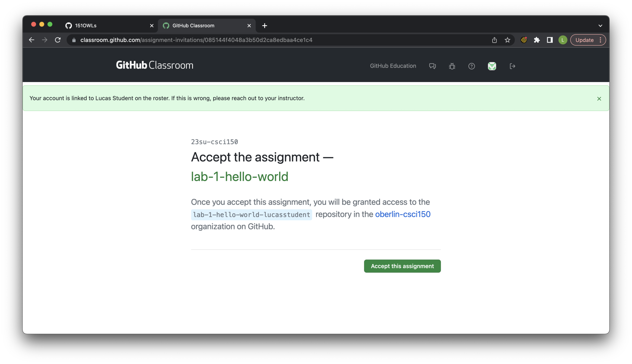Open the yellow striped extension icon

524,40
